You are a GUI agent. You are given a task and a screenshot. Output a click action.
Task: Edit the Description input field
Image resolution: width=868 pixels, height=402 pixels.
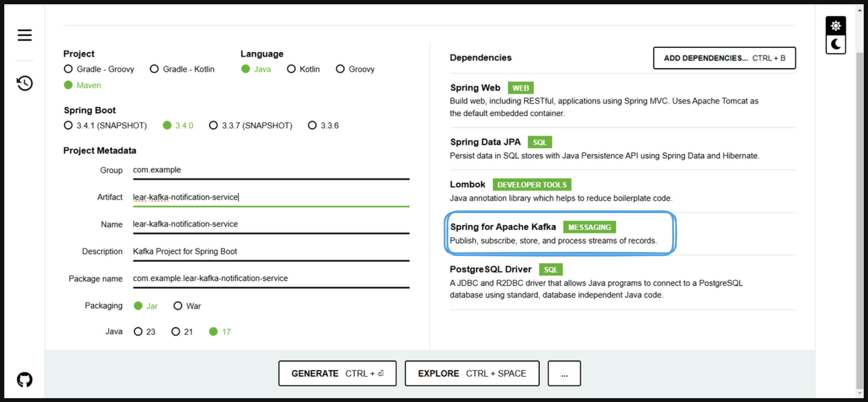(271, 252)
